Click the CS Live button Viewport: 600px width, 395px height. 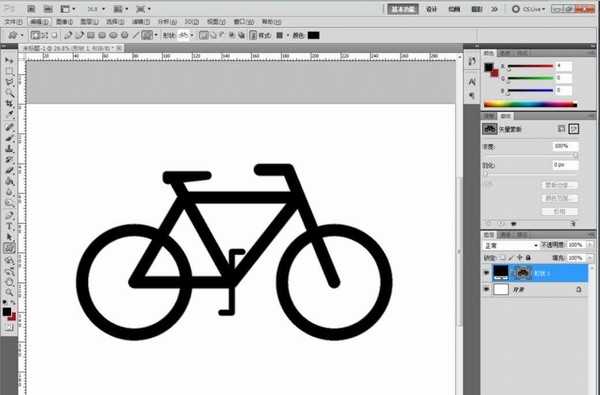[528, 9]
